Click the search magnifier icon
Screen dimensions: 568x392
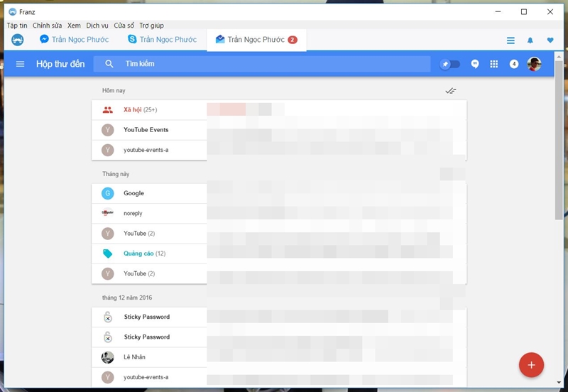click(109, 64)
